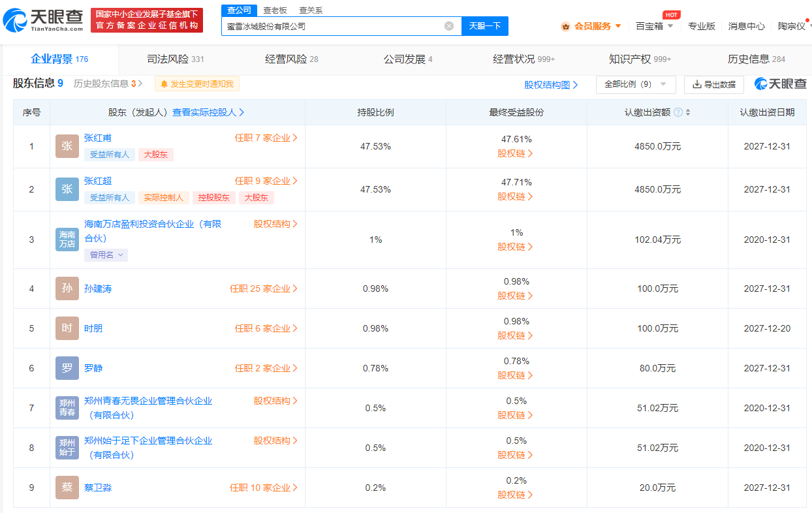Click the 海南万店 company logo icon
The height and width of the screenshot is (513, 812).
point(67,240)
